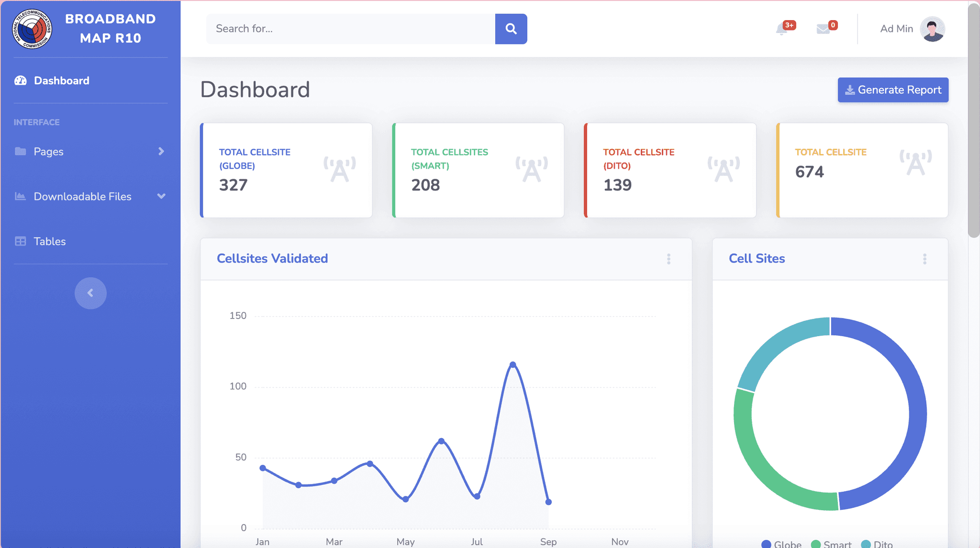Toggle Globe legend dot in donut chart
The height and width of the screenshot is (548, 980).
tap(766, 544)
